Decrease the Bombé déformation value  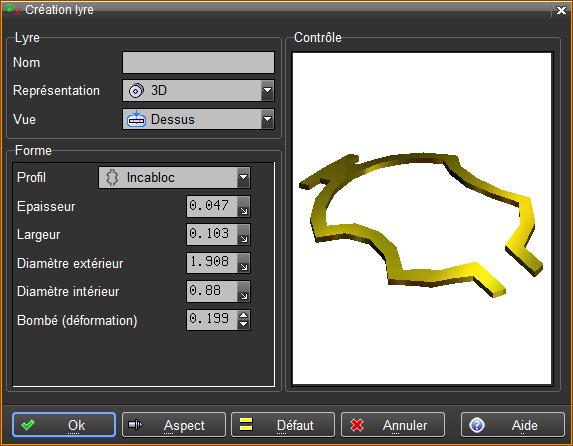pos(243,324)
